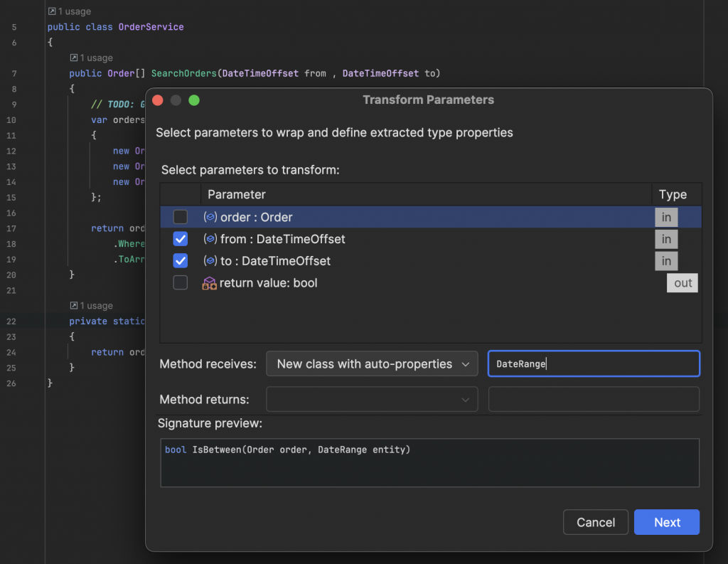Click usage icon above OrderService class
728x564 pixels.
point(52,11)
